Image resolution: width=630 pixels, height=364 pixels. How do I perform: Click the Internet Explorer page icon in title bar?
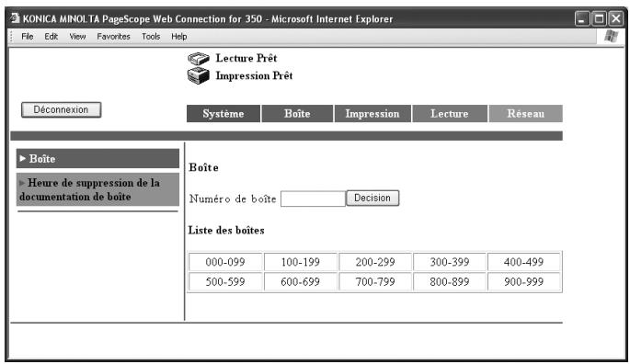pos(15,18)
